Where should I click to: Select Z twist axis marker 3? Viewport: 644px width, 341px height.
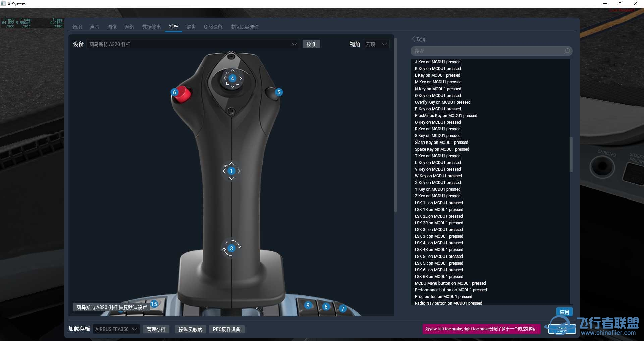[x=231, y=248]
